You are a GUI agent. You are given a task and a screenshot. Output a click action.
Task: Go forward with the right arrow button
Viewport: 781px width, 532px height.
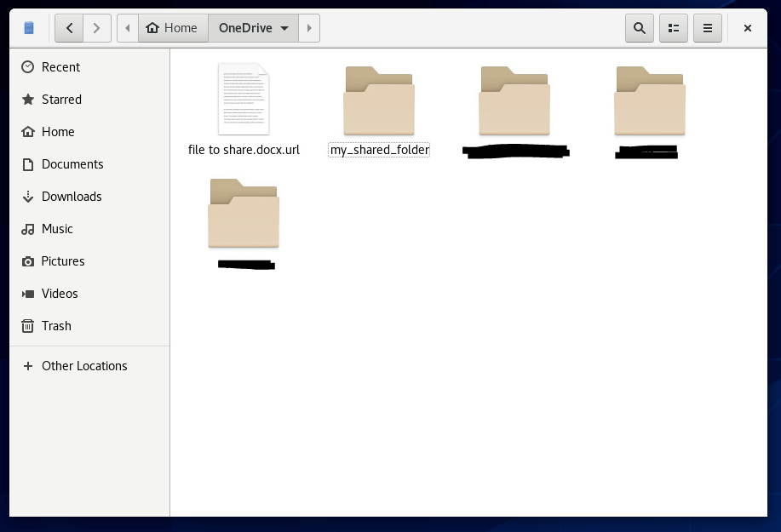tap(97, 28)
